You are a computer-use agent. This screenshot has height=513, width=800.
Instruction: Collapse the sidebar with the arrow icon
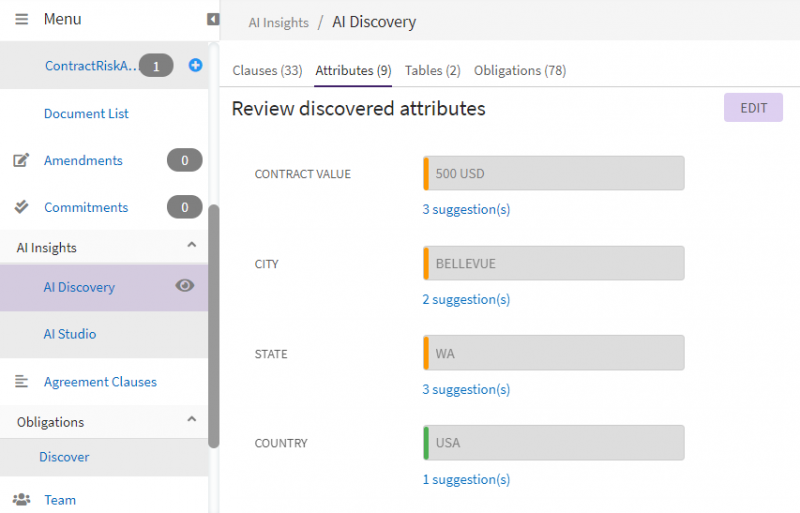(x=213, y=19)
